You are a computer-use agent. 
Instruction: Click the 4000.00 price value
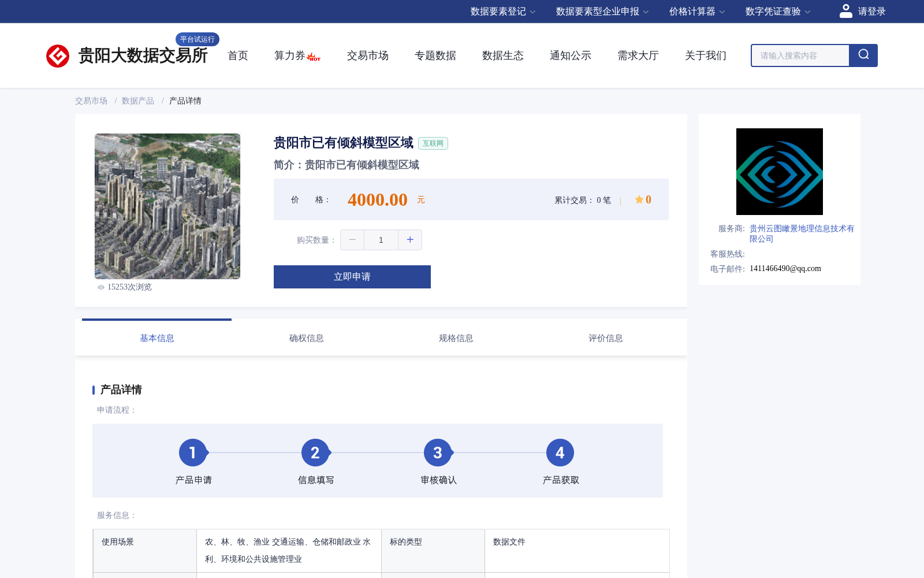378,199
